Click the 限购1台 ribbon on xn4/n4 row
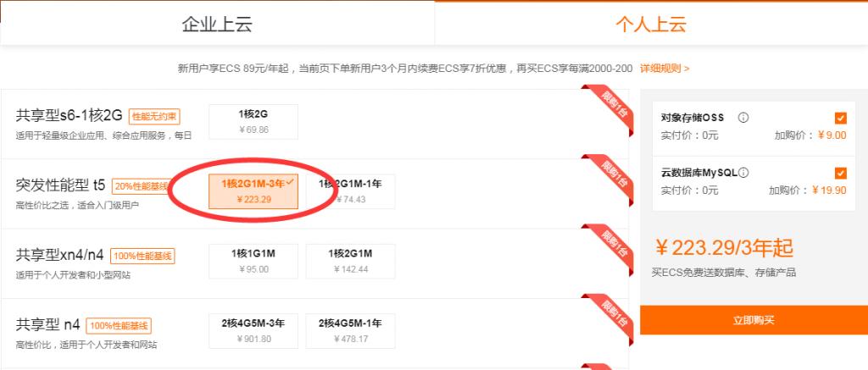Screen dimensions: 868x370 pos(612,248)
